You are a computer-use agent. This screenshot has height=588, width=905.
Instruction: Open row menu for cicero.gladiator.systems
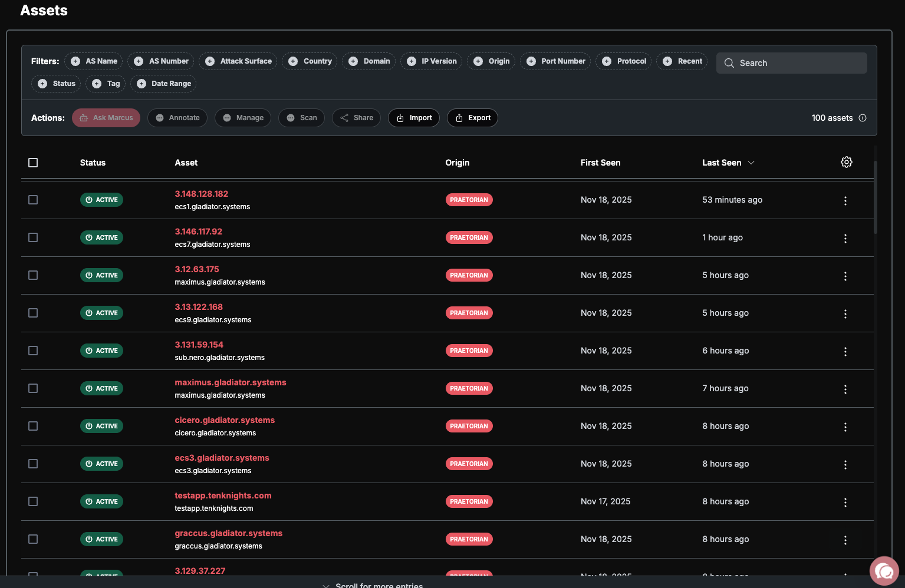pyautogui.click(x=845, y=427)
